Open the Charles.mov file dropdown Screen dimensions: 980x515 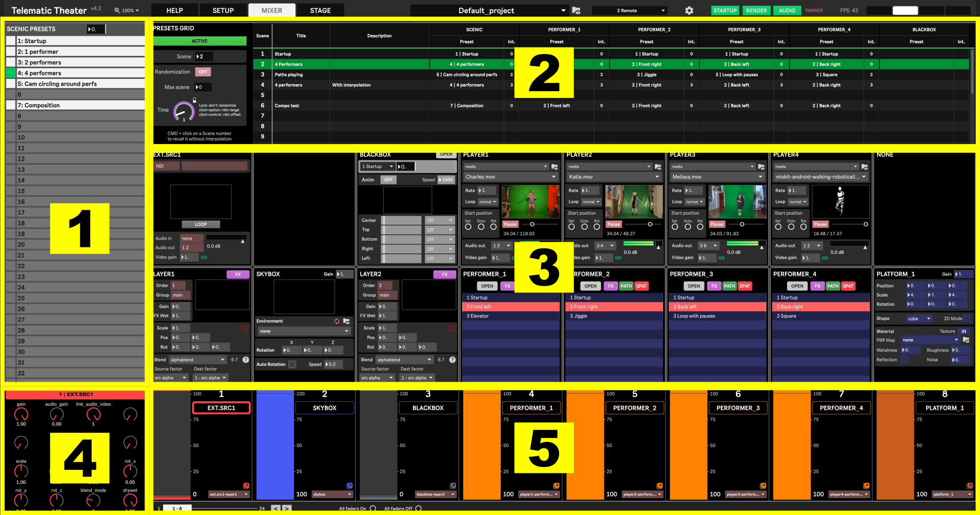pos(511,177)
